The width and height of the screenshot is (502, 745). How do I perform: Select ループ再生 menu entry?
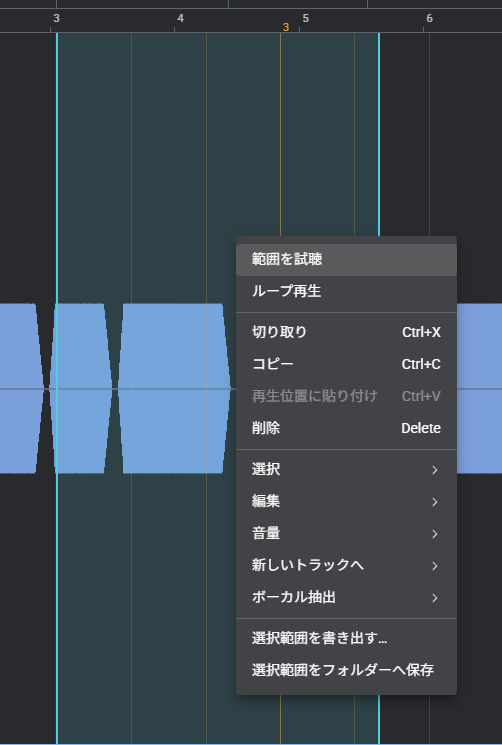pos(346,291)
